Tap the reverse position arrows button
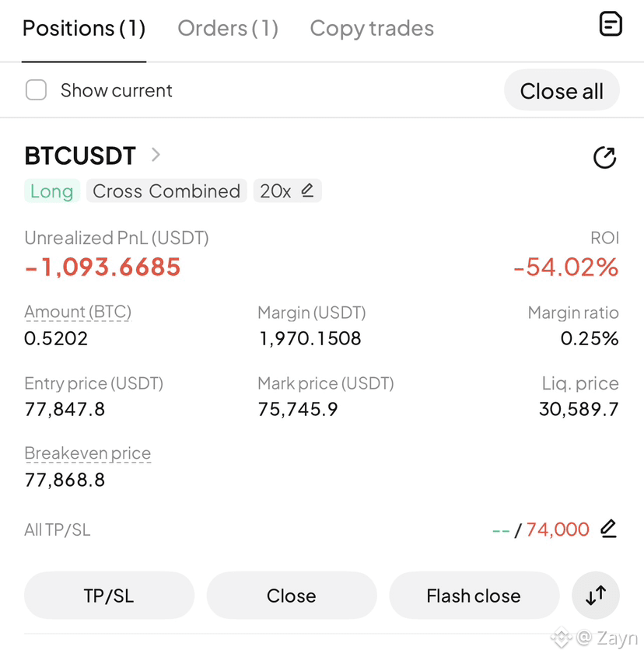 click(595, 596)
